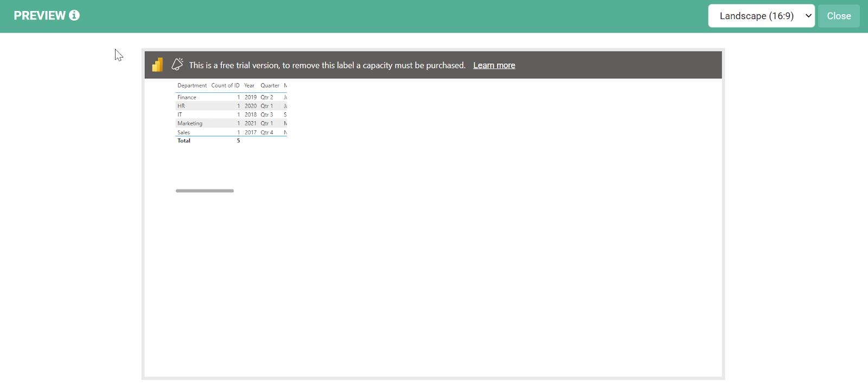Open the Landscape (16:9) layout dropdown

tap(761, 16)
